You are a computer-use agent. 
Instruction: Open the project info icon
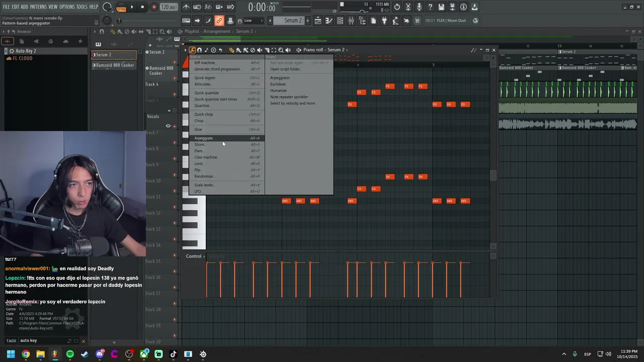pyautogui.click(x=463, y=7)
